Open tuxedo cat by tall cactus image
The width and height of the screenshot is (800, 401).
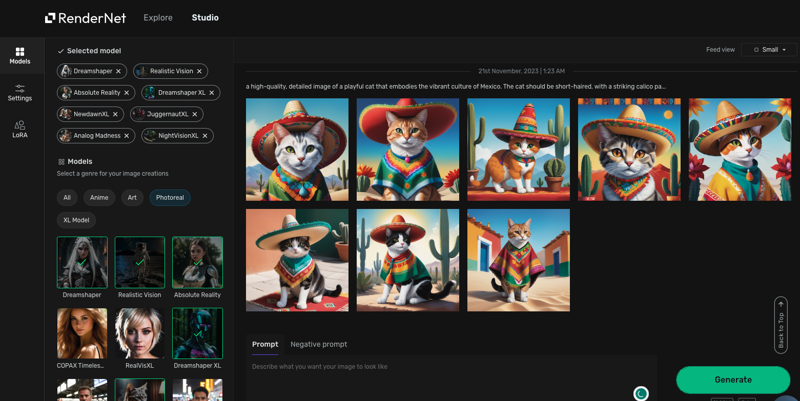click(x=408, y=260)
